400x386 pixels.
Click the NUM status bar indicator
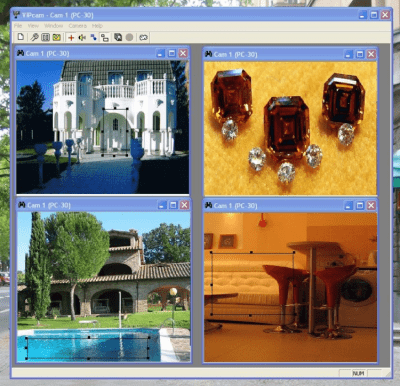coord(358,373)
